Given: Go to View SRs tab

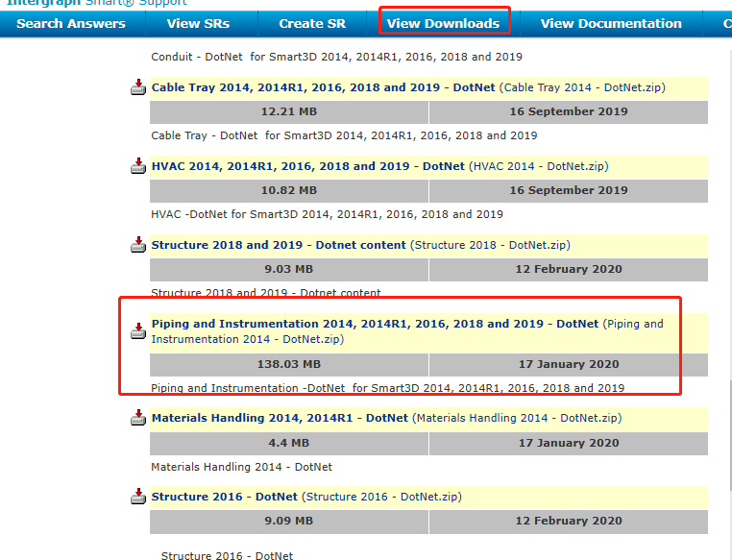Looking at the screenshot, I should tap(199, 23).
